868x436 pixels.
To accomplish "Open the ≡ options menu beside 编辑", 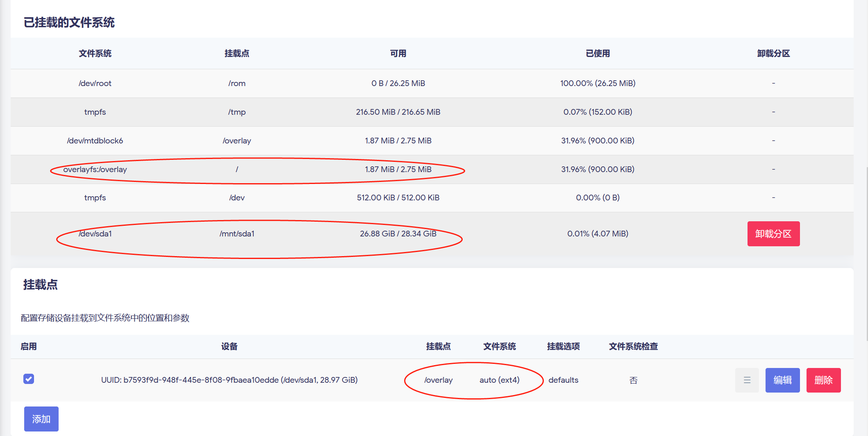I will [x=747, y=380].
